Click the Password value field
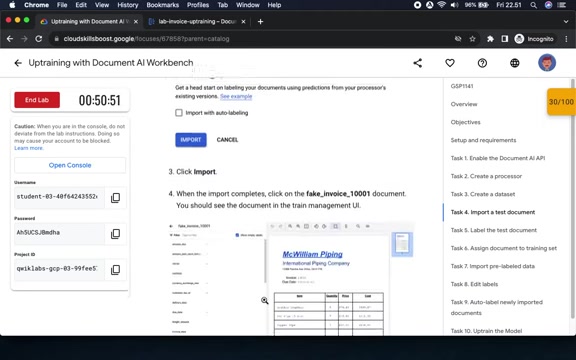The height and width of the screenshot is (360, 576). (59, 234)
